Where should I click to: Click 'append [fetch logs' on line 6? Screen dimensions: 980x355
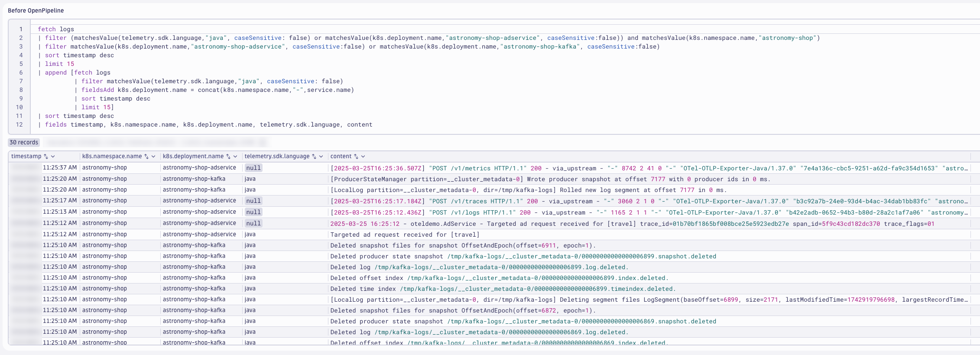78,72
